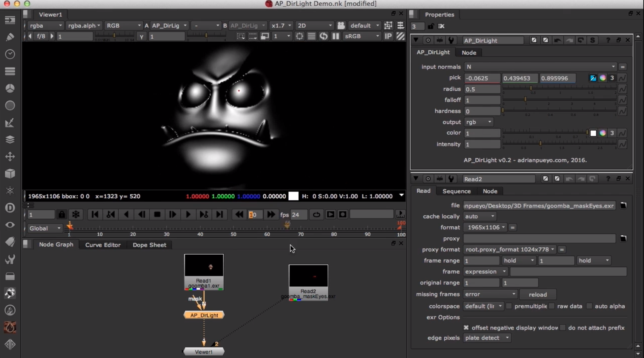Image resolution: width=644 pixels, height=358 pixels.
Task: Click the AP_DirLight pick color wheel icon
Action: [603, 78]
